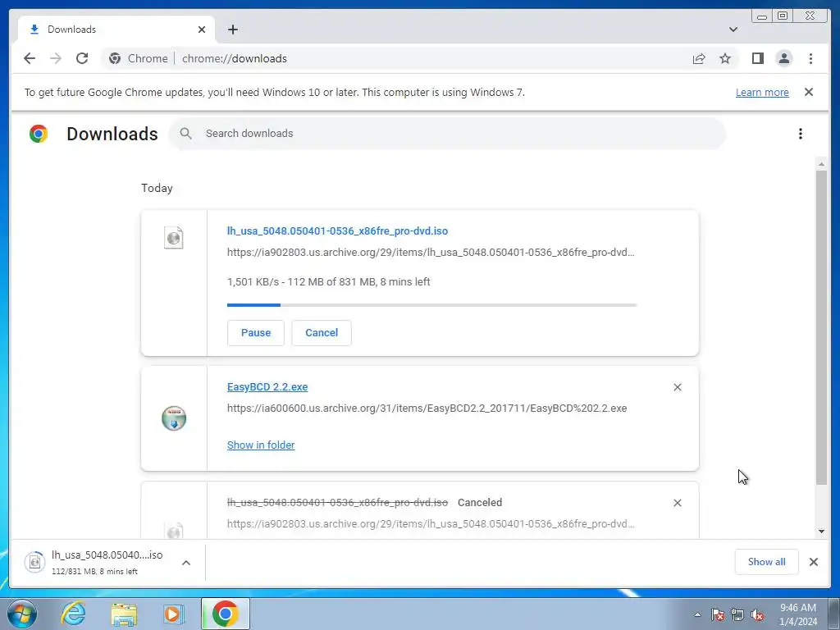Click the Chrome site info icon in address bar
840x630 pixels.
(115, 58)
